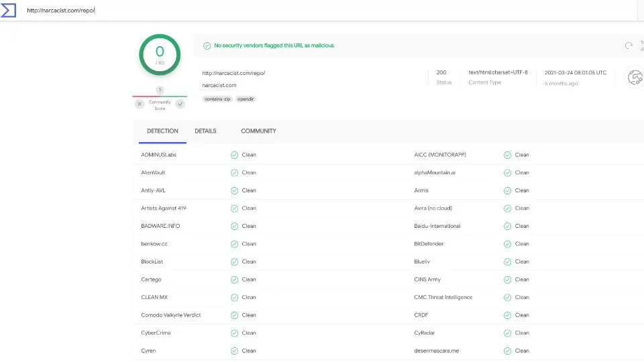Screen dimensions: 644x362
Task: Click the '5 months ago' text
Action: click(561, 83)
